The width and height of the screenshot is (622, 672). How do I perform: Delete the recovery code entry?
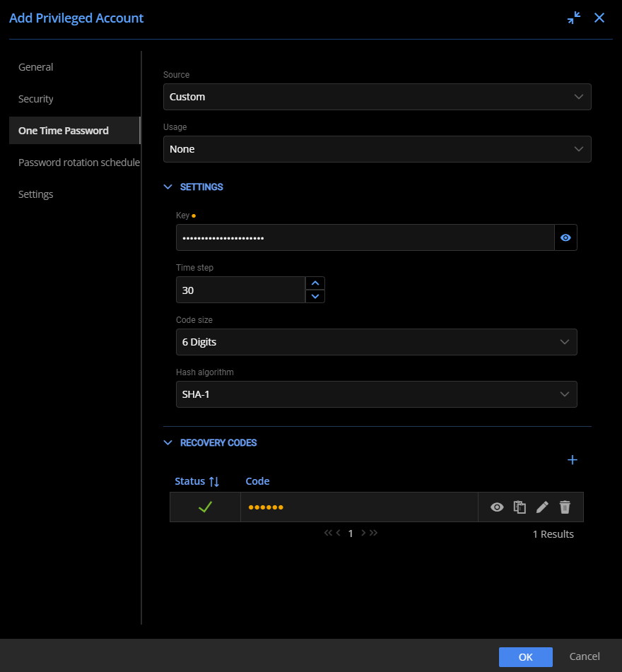click(x=565, y=507)
